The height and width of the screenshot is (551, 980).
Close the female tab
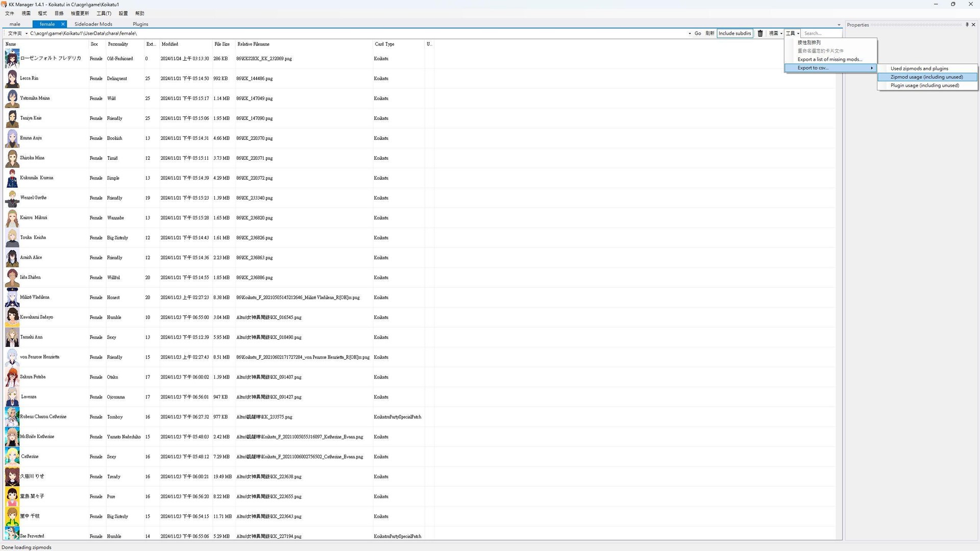(63, 24)
